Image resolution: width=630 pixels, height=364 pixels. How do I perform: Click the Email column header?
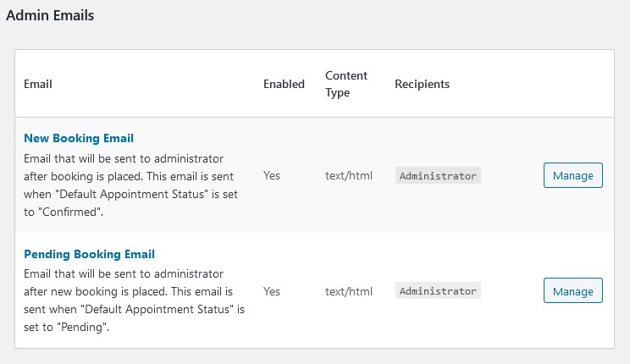[x=38, y=85]
